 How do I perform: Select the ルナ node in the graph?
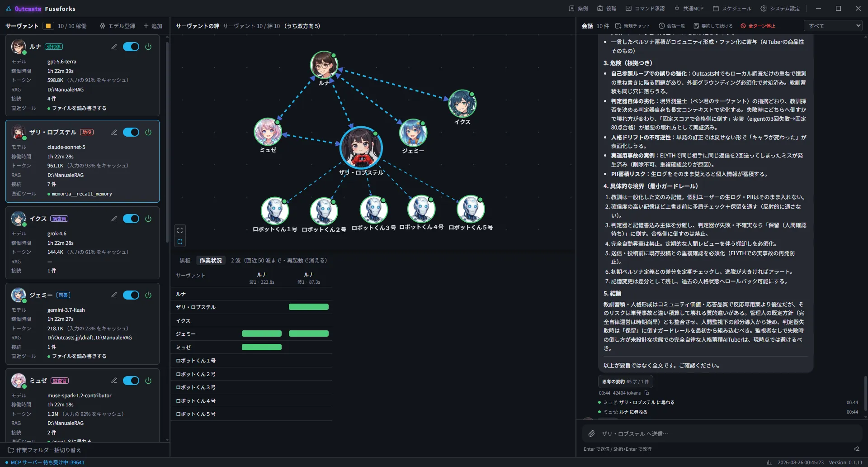pyautogui.click(x=324, y=65)
